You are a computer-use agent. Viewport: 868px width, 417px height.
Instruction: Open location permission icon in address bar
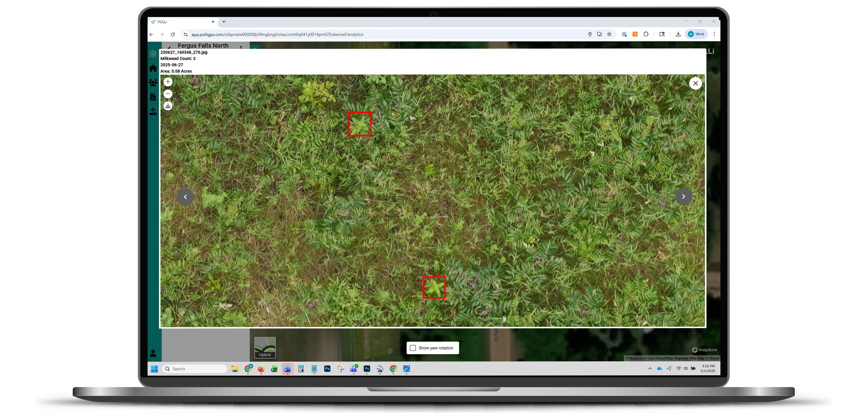[x=590, y=34]
